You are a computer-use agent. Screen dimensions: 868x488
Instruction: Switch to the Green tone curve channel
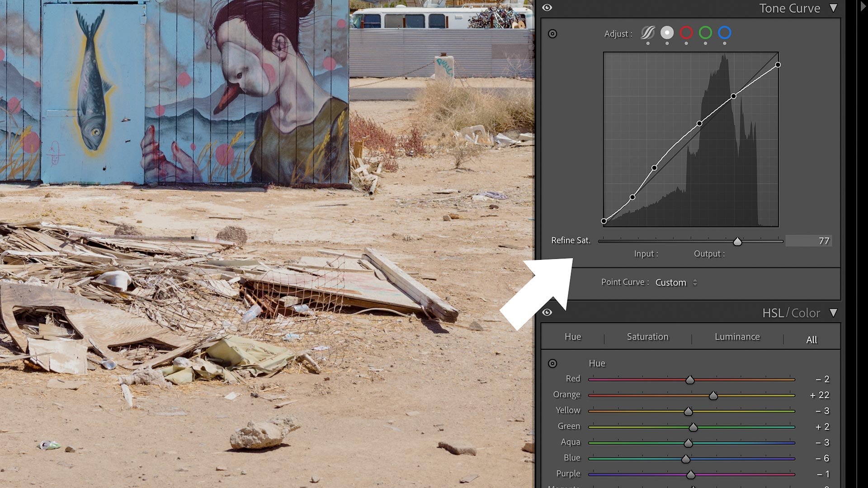click(x=706, y=33)
